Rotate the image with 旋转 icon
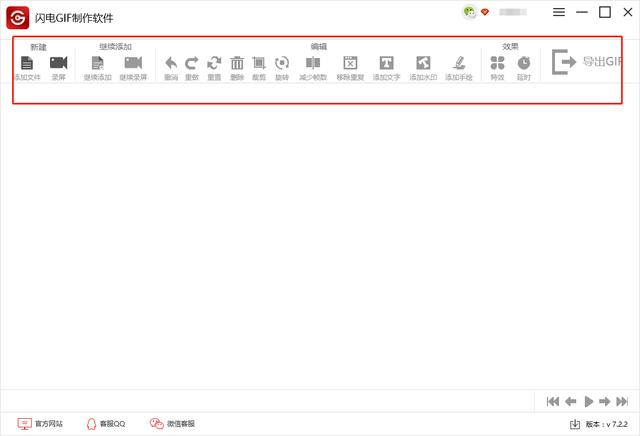This screenshot has height=436, width=640. click(x=282, y=64)
